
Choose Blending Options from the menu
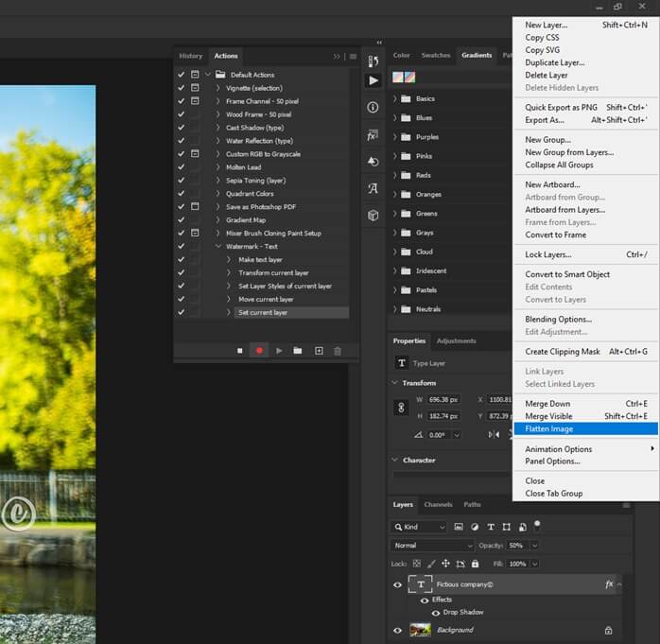click(x=585, y=319)
